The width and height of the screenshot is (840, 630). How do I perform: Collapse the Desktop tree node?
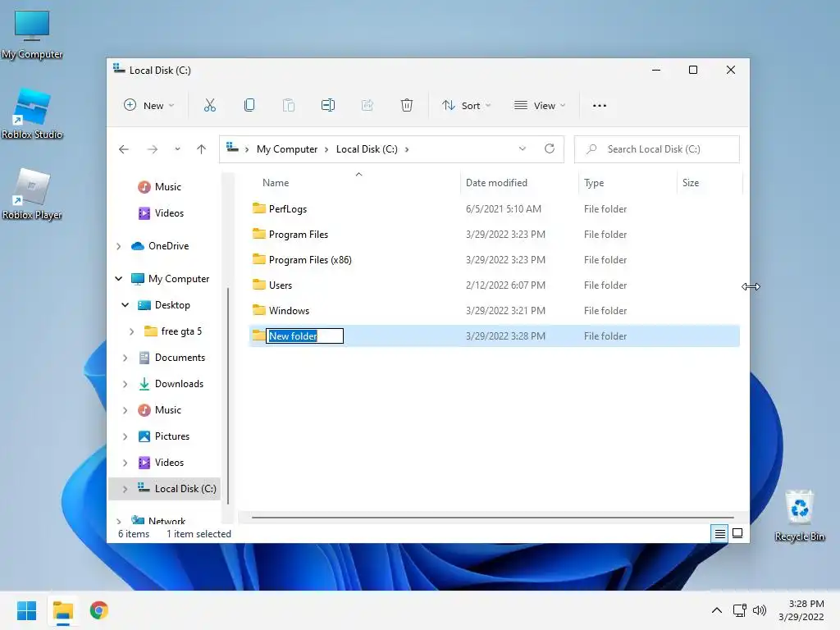coord(126,305)
